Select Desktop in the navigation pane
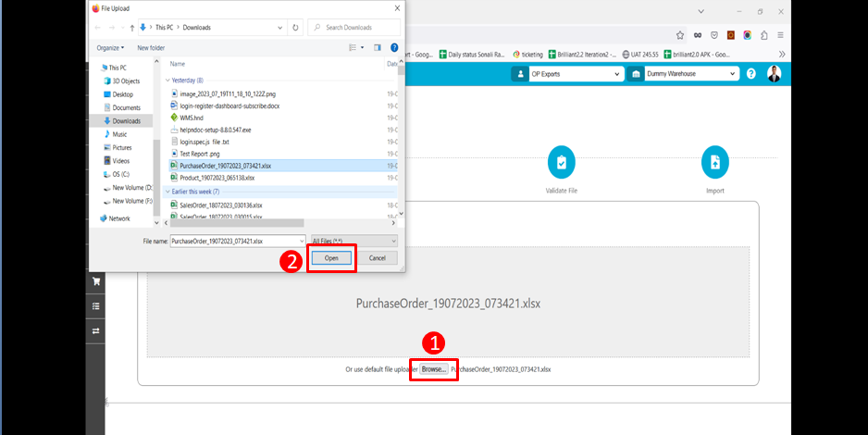 122,94
